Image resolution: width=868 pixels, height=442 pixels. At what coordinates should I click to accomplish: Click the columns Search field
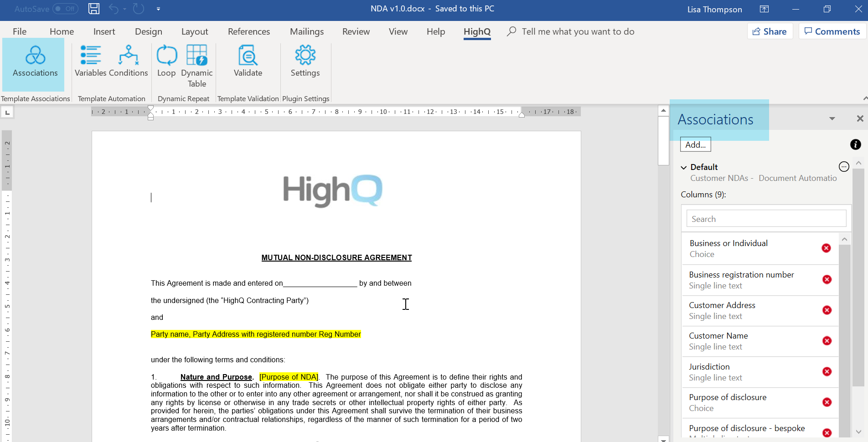click(766, 219)
